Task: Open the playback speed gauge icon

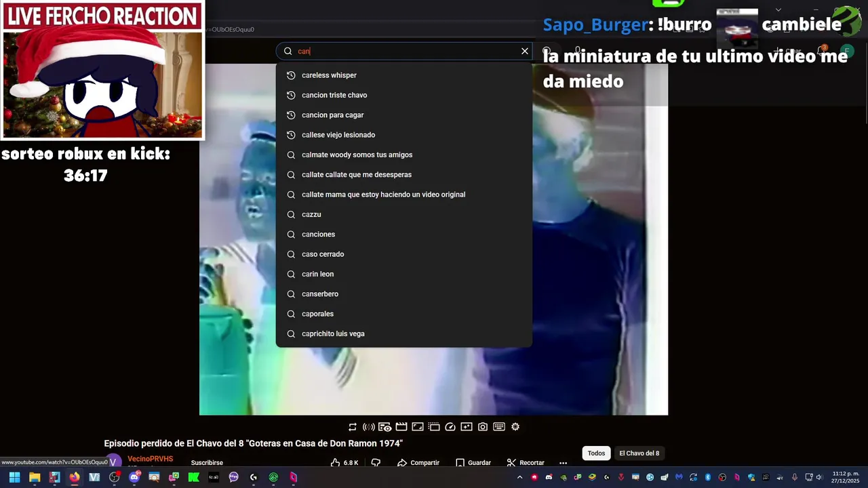Action: click(450, 427)
